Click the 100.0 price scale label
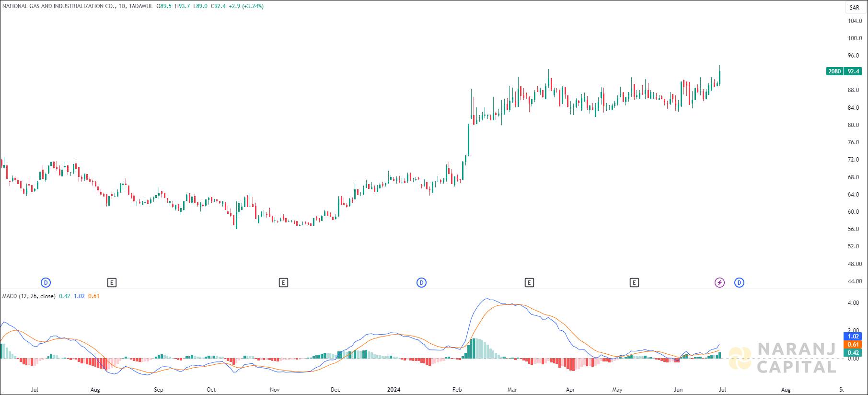The height and width of the screenshot is (395, 868). 855,38
